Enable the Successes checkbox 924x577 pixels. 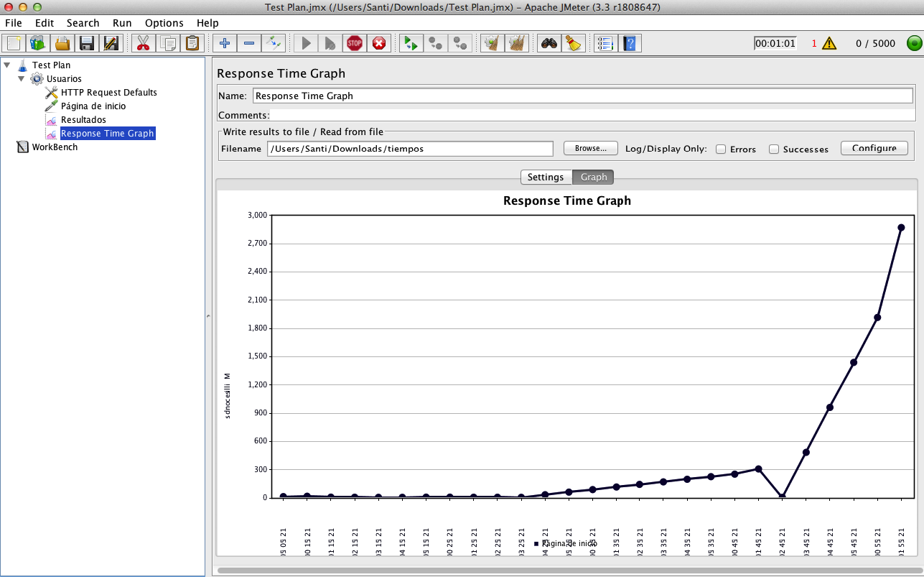774,149
